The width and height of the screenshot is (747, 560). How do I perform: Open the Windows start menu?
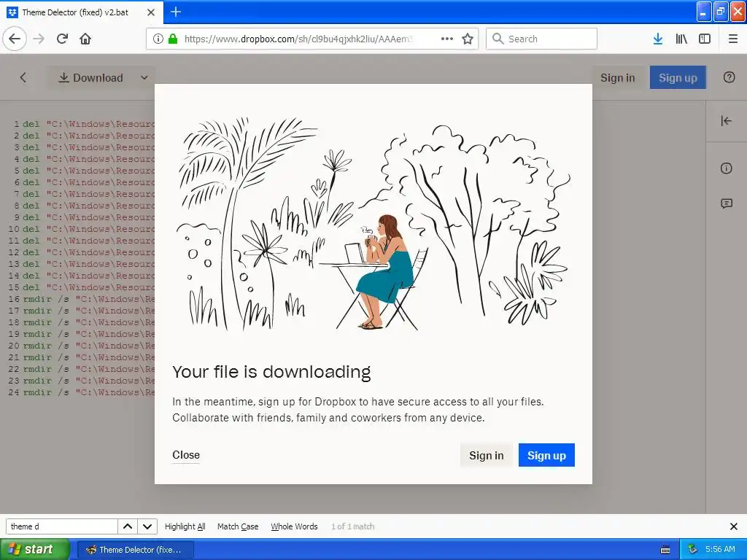35,550
